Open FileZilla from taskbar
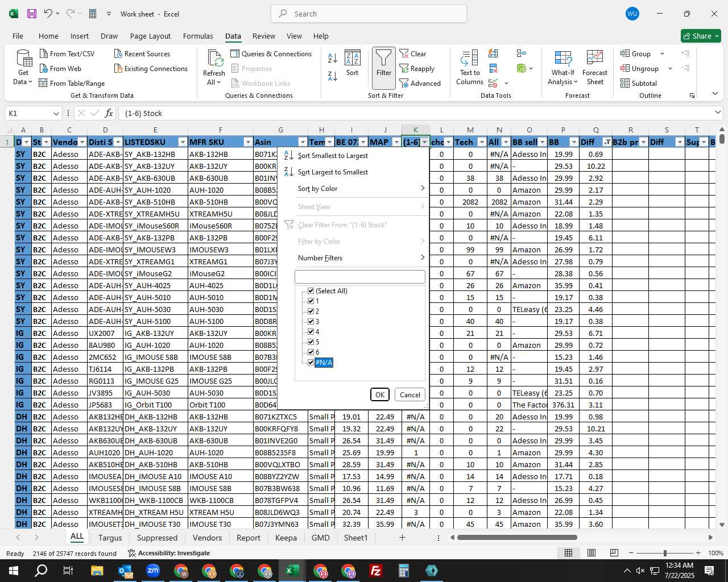The width and height of the screenshot is (728, 582). point(376,571)
